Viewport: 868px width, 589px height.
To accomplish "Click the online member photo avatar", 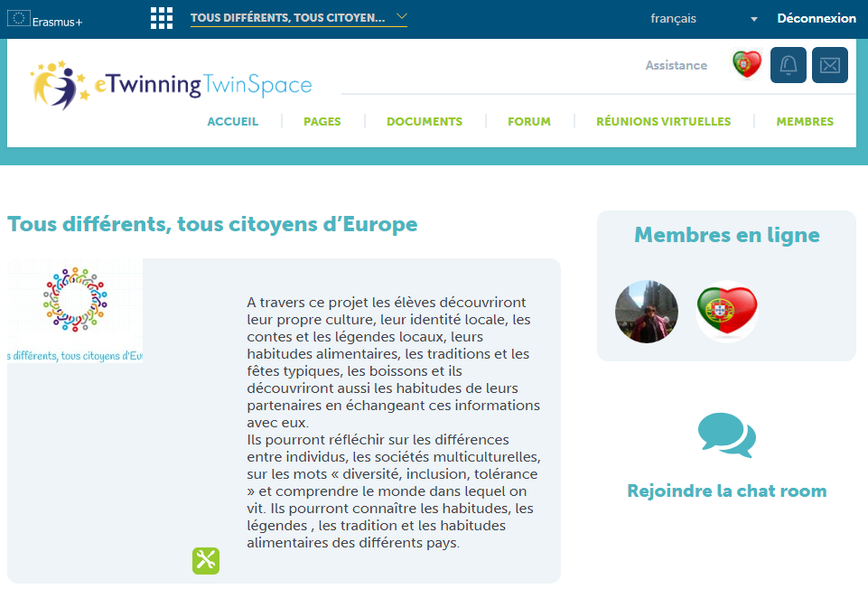I will point(647,312).
